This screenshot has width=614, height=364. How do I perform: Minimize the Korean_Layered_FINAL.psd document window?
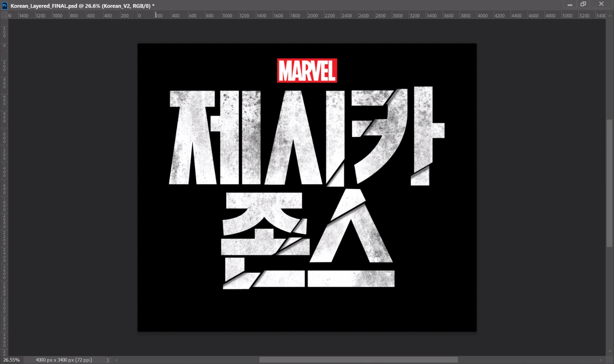coord(570,4)
